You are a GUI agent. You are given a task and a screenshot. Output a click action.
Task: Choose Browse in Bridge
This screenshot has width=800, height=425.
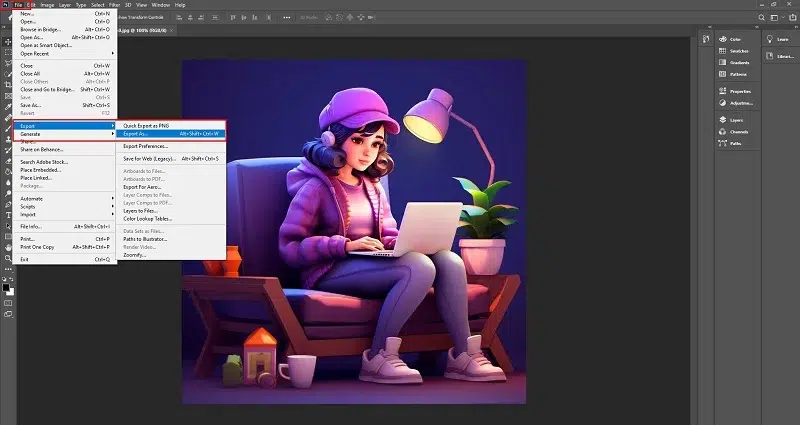click(x=65, y=30)
